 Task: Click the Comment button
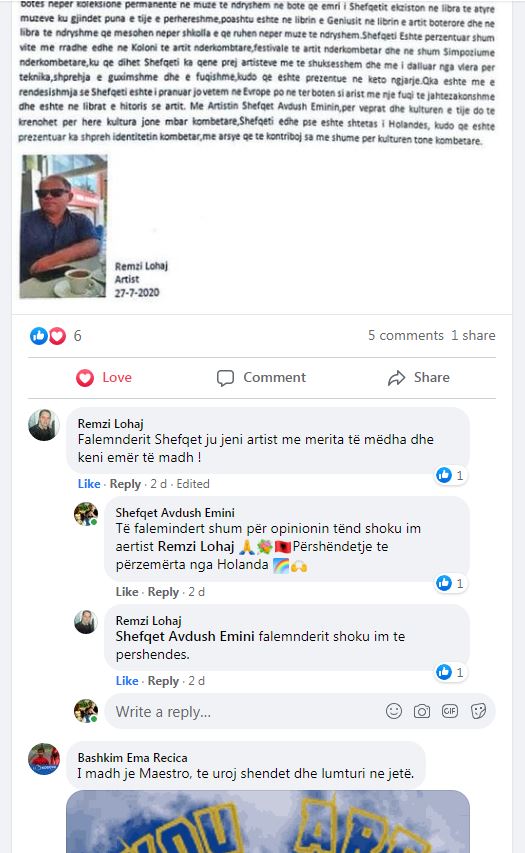[261, 378]
